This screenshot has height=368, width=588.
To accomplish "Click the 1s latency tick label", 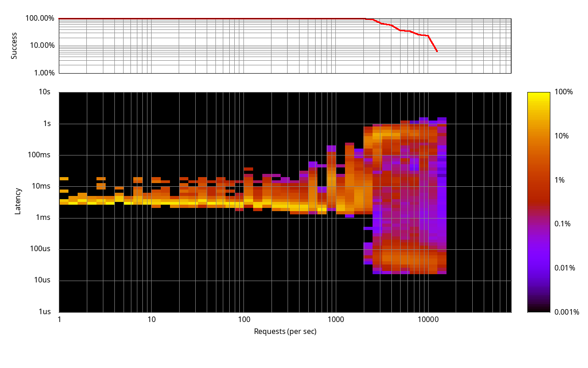I will [x=46, y=123].
